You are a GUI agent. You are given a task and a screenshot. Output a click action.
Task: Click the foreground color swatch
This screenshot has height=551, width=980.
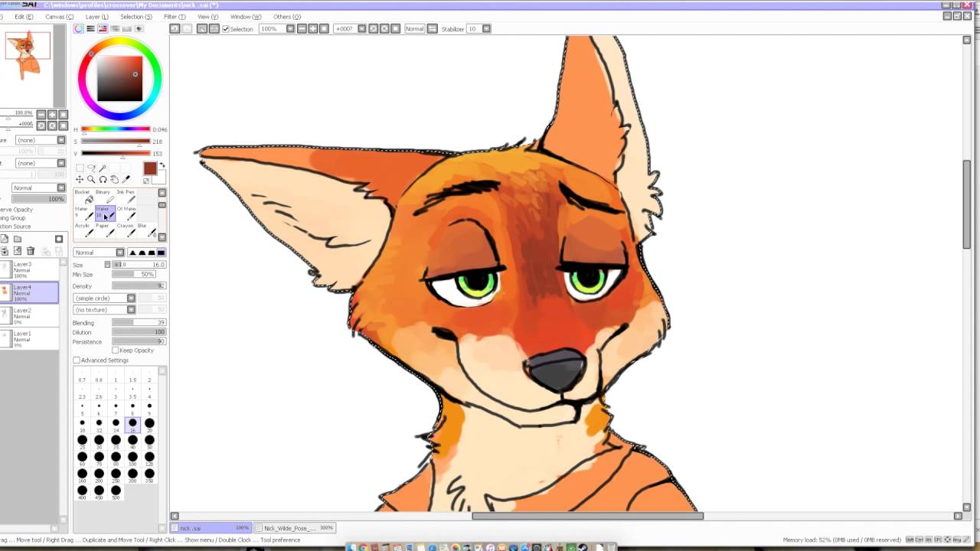(150, 169)
